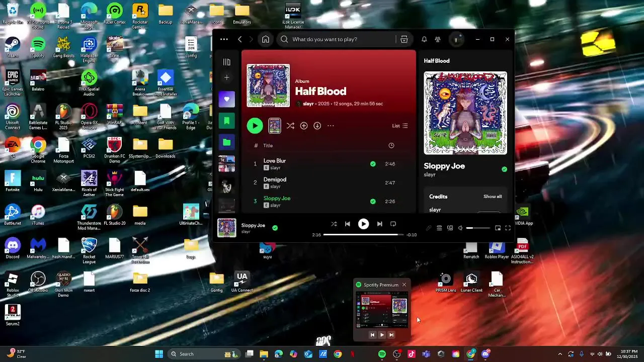Toggle lyrics microphone icon in player bar
The image size is (644, 362).
429,228
